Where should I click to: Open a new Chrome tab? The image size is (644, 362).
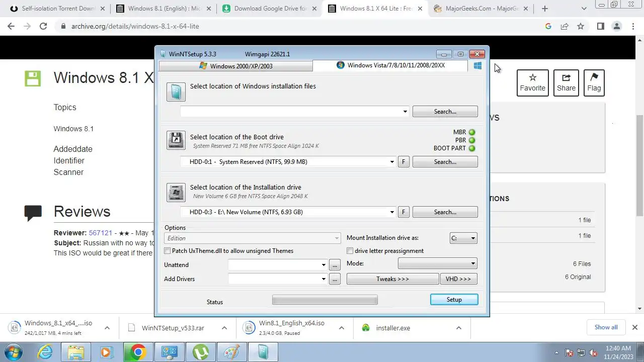(544, 9)
